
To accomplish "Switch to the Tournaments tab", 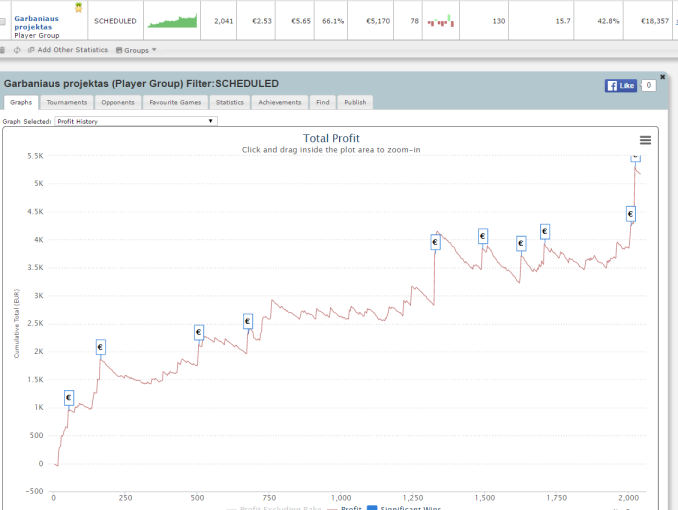I will (x=67, y=102).
